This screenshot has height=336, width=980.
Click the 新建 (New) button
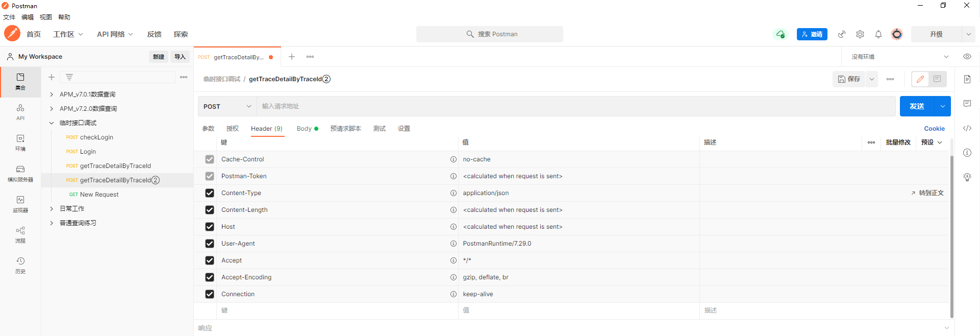[x=159, y=57]
